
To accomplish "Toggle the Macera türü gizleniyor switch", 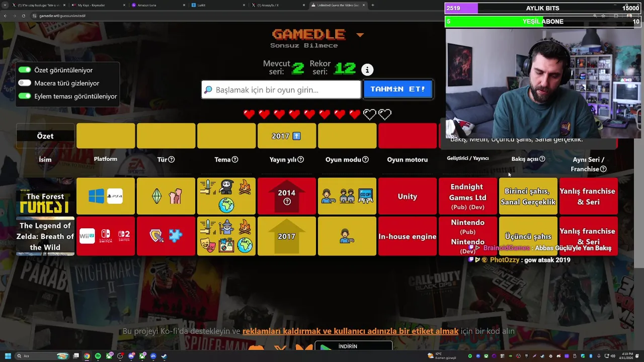I will (25, 83).
